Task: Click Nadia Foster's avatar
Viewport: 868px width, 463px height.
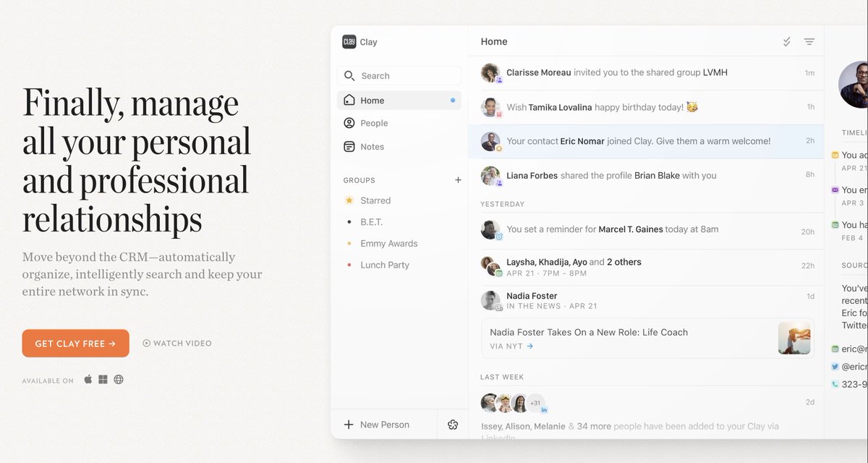Action: point(491,300)
